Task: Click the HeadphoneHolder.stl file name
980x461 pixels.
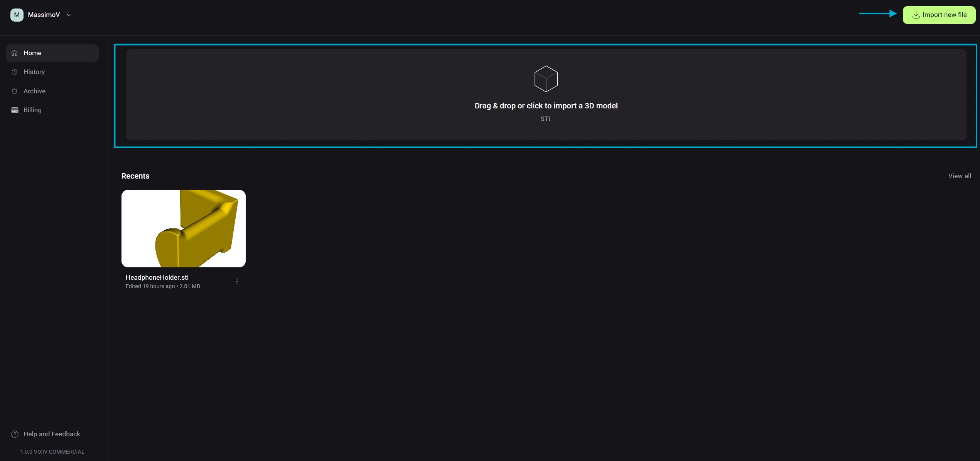Action: click(x=157, y=277)
